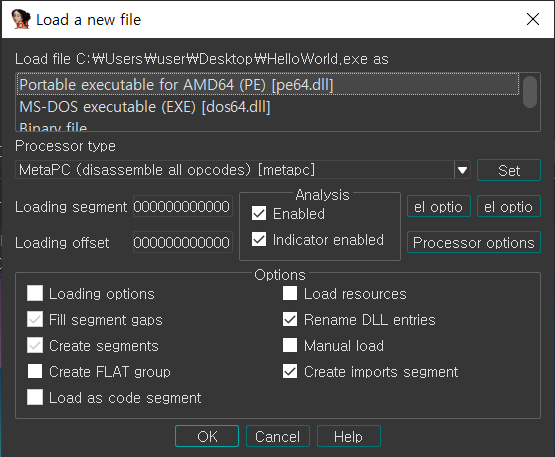Open Processor options
Screen dimensions: 555x457
pos(474,242)
